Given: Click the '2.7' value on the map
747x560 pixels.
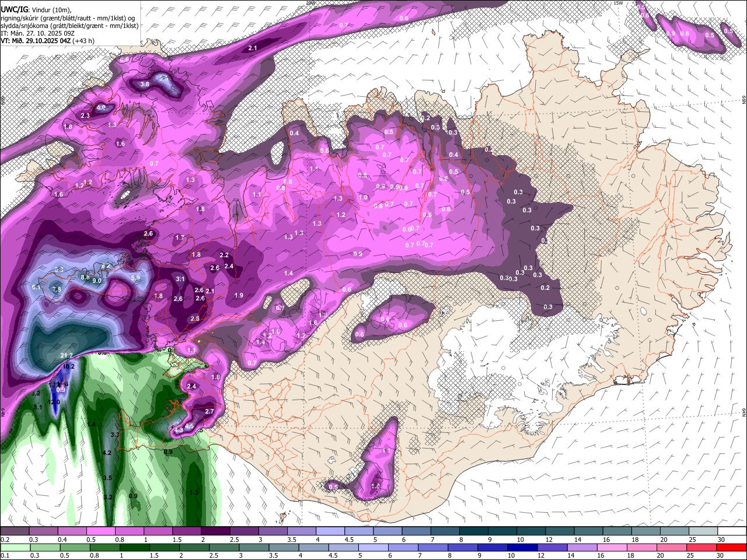Looking at the screenshot, I should (210, 411).
